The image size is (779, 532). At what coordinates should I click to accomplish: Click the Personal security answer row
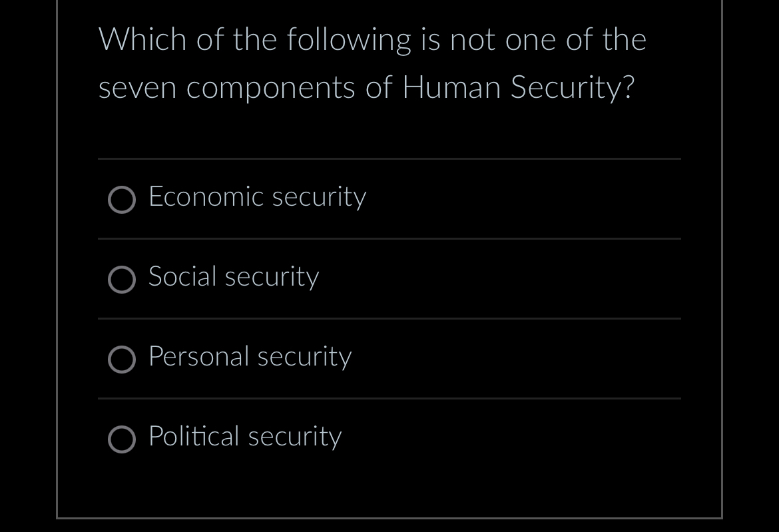coord(389,358)
